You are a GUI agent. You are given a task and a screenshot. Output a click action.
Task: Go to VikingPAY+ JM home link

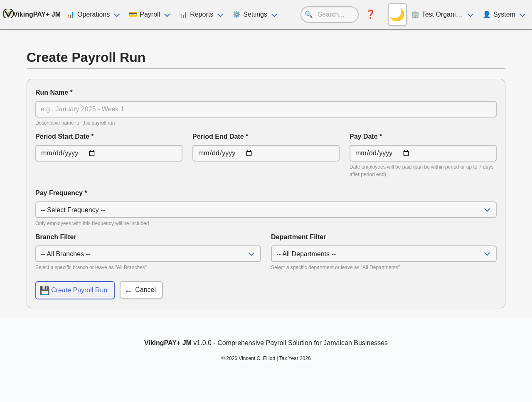point(32,14)
